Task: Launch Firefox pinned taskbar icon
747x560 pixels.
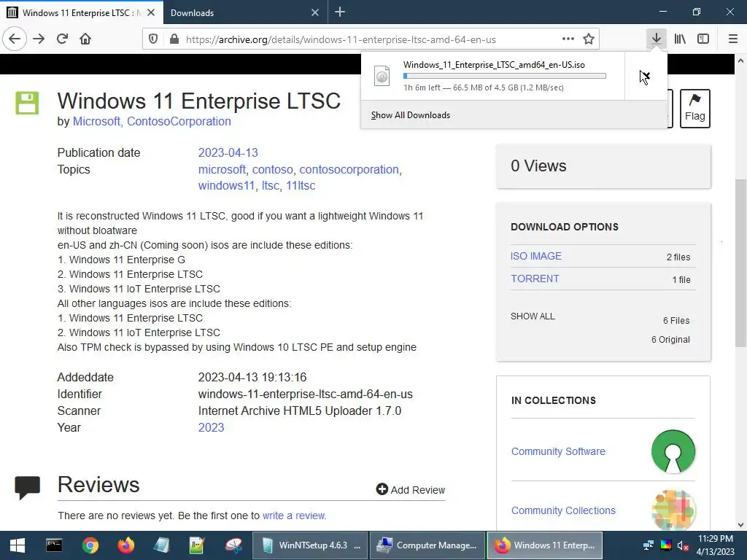Action: (x=126, y=545)
